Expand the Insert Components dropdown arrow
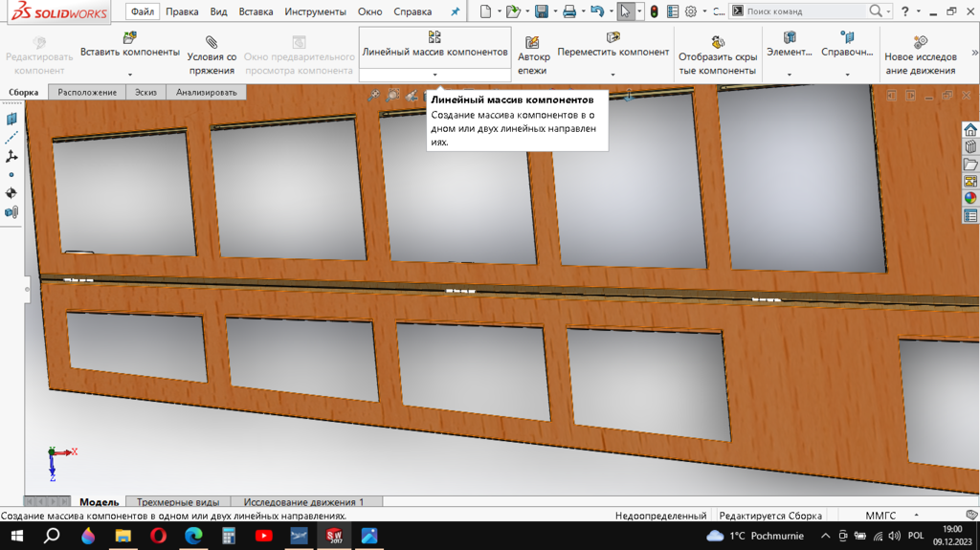The width and height of the screenshot is (980, 550). tap(129, 75)
